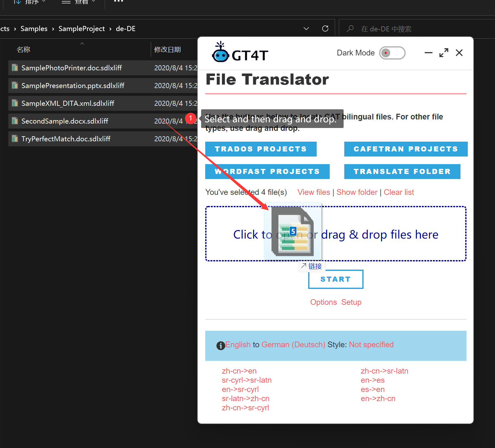Open the Options link
Image resolution: width=495 pixels, height=448 pixels.
(323, 302)
